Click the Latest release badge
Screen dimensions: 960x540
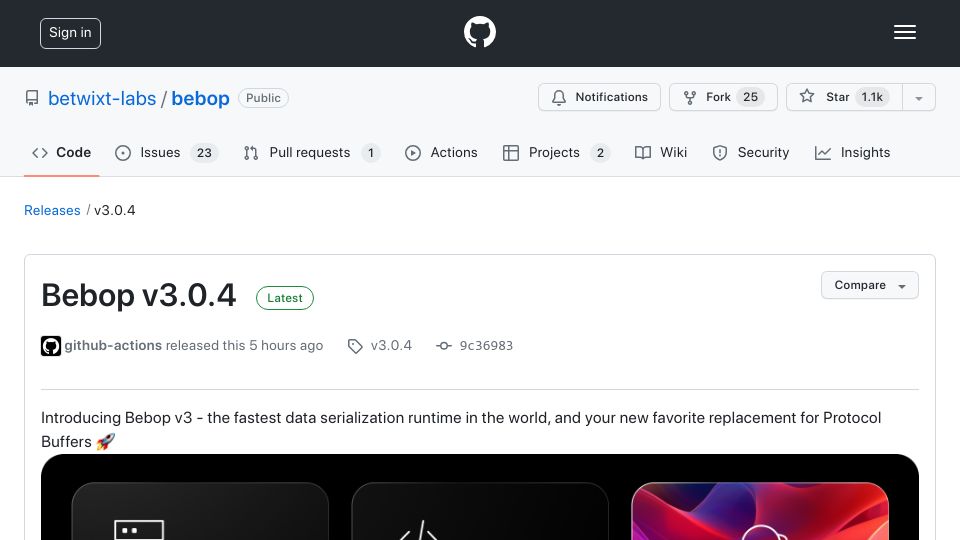pyautogui.click(x=285, y=298)
